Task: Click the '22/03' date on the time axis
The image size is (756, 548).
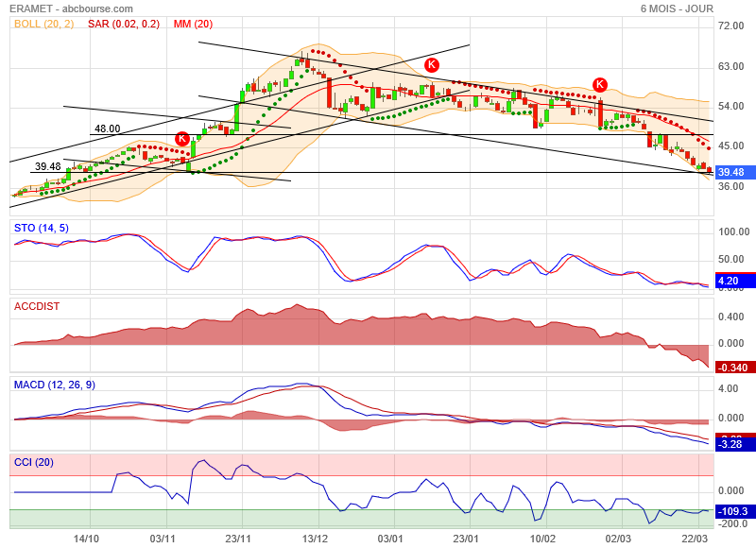Action: [696, 539]
